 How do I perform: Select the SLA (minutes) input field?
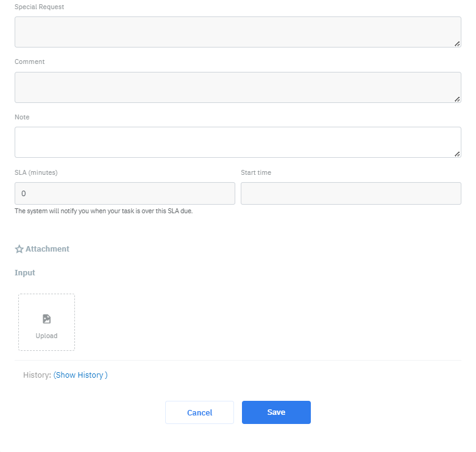(125, 193)
